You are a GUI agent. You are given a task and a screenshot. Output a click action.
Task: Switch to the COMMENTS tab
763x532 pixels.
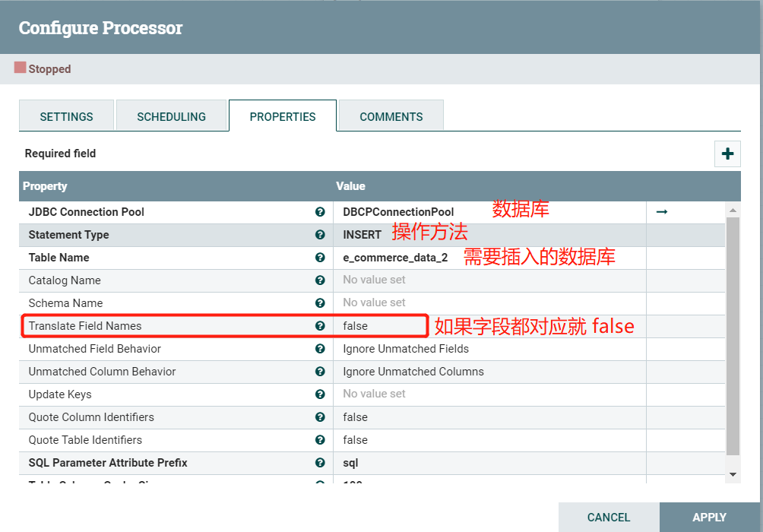pos(391,116)
